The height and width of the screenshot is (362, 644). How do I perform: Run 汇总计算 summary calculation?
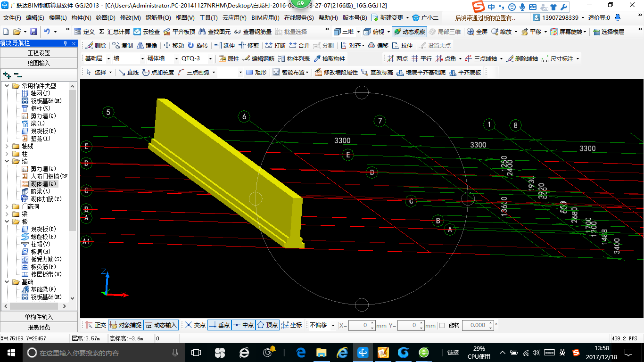coord(115,32)
